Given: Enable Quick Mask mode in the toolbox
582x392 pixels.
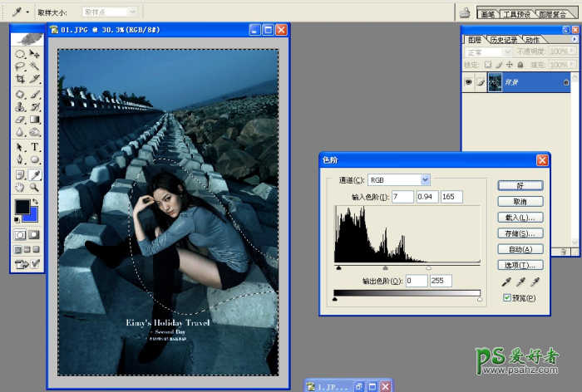Looking at the screenshot, I should (x=35, y=235).
